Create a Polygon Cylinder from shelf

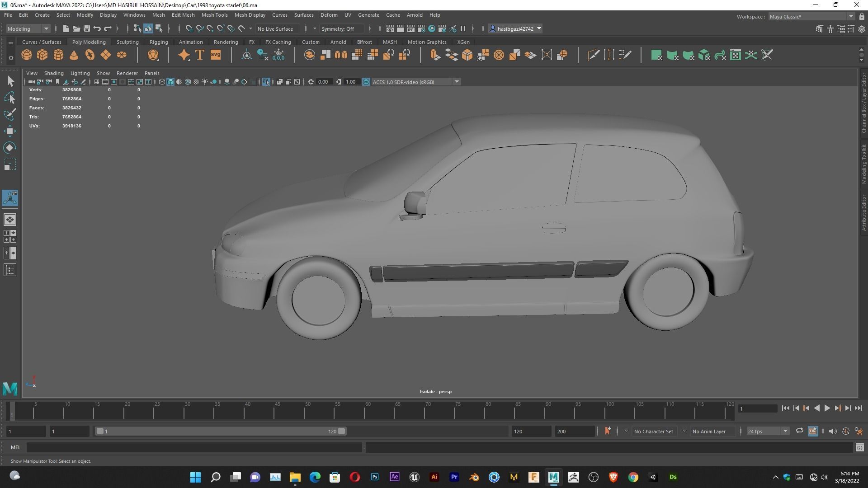[58, 55]
